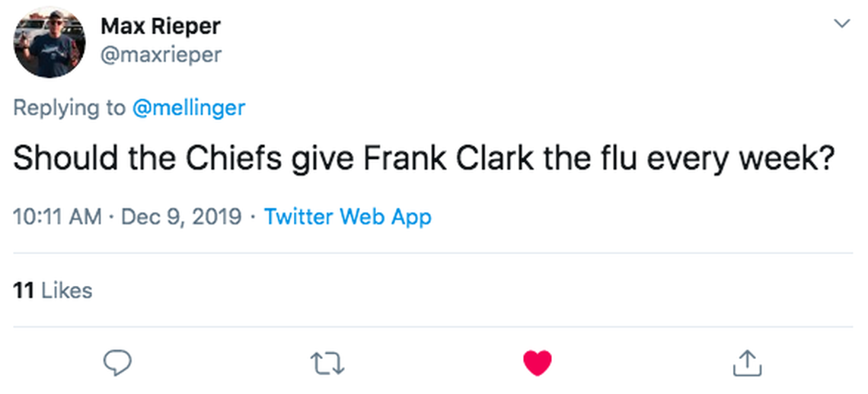Click the separator dot before Twitter Web App
Viewport: 868px width, 394px height.
click(253, 218)
